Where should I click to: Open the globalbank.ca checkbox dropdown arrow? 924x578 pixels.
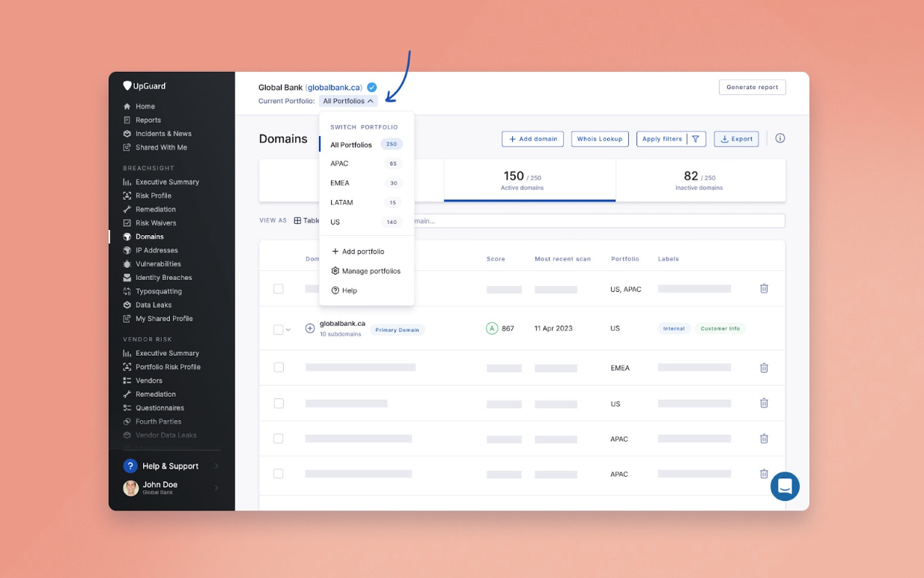pos(289,329)
